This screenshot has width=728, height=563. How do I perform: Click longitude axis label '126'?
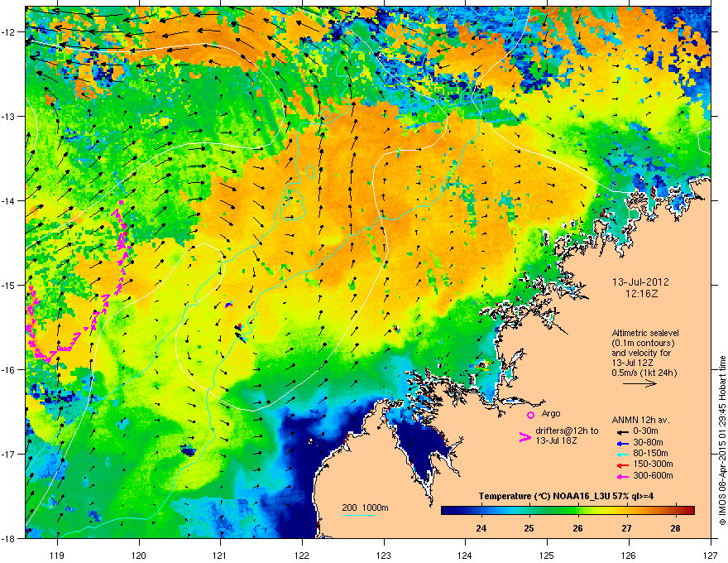629,555
